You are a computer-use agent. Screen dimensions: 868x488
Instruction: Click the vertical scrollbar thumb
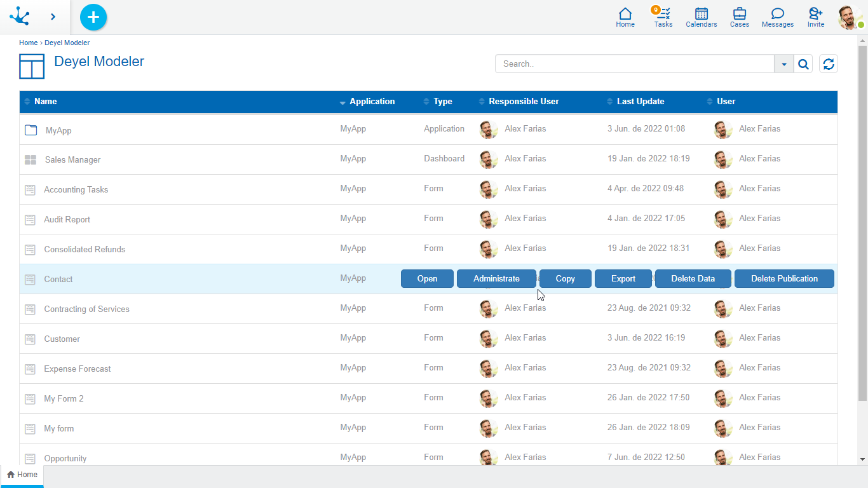tap(862, 222)
